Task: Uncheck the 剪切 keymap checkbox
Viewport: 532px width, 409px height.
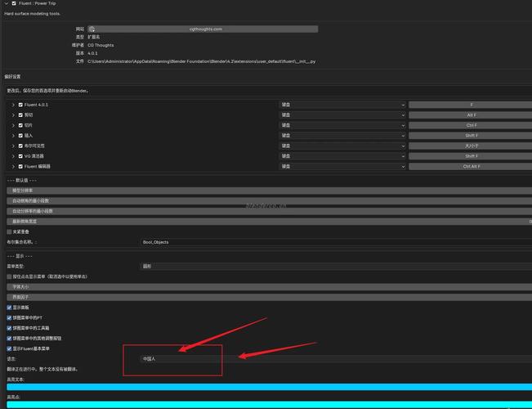Action: (20, 115)
